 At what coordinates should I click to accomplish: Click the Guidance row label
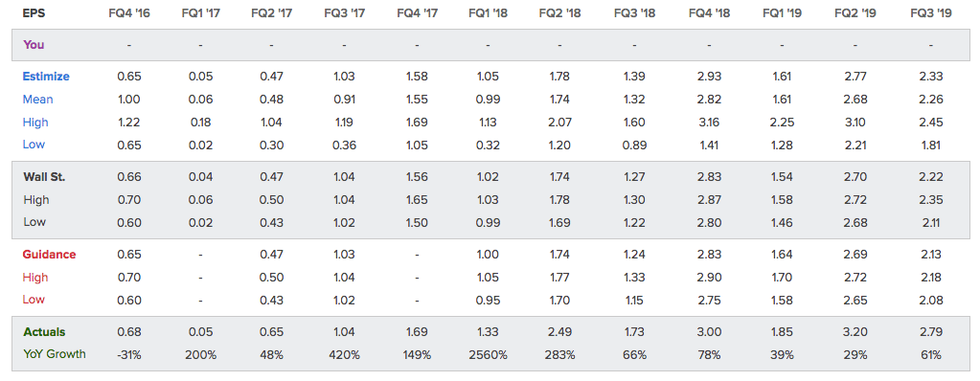[50, 255]
